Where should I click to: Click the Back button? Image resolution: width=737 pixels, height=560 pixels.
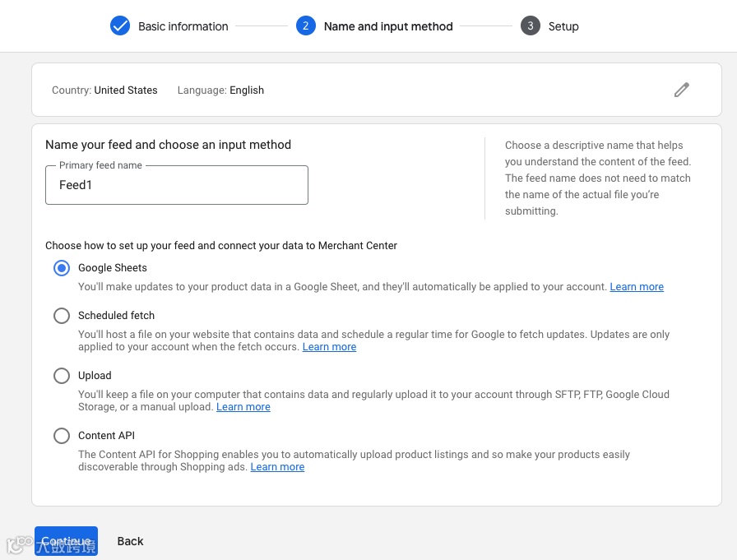click(130, 541)
